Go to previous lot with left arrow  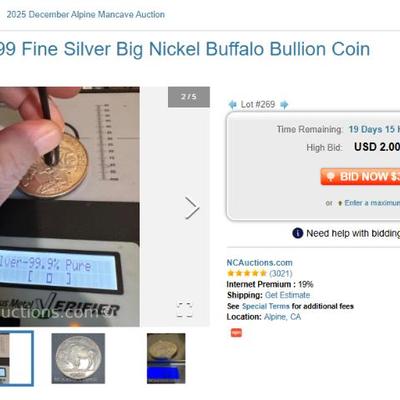pos(232,105)
